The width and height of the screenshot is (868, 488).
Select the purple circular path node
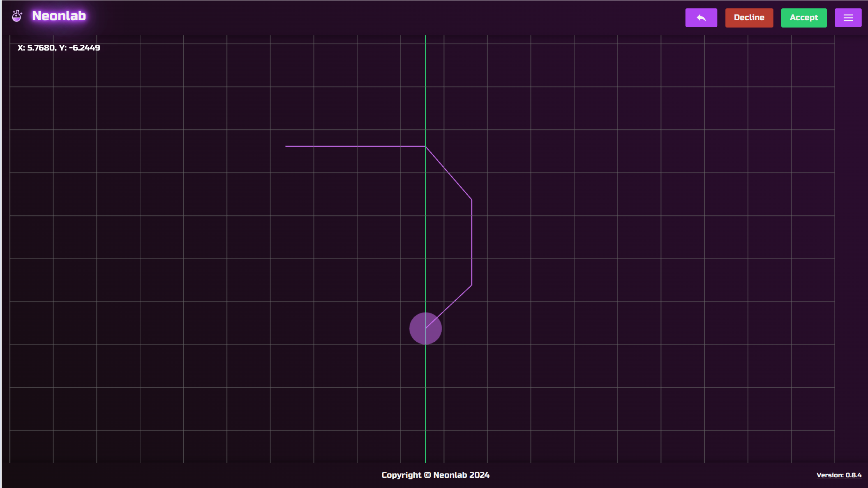[426, 328]
